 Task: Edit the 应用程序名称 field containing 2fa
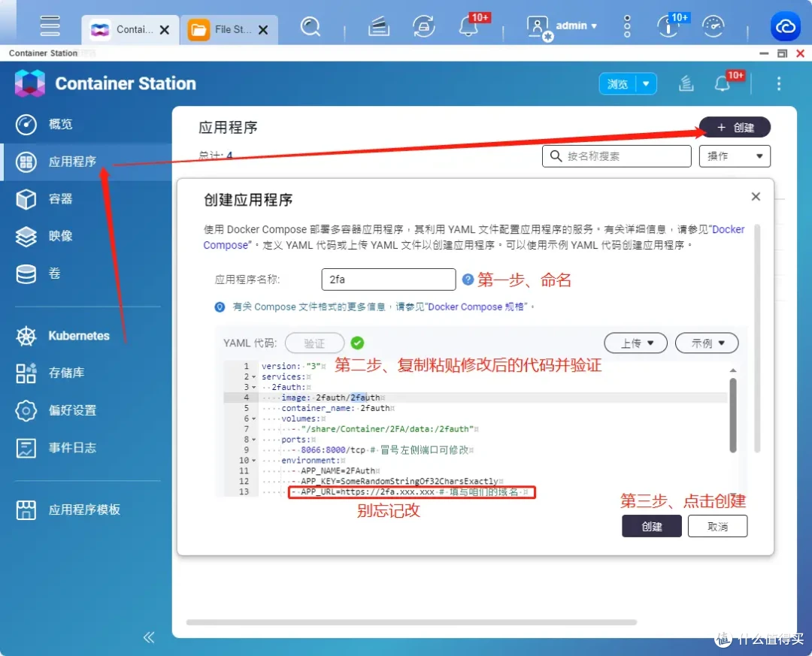point(389,280)
